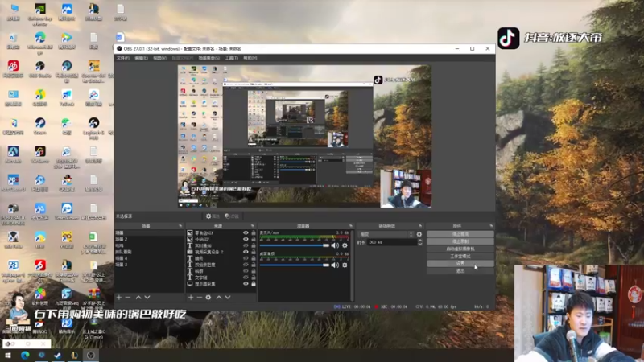Move source down in the 来源 list
The image size is (644, 362).
click(228, 297)
